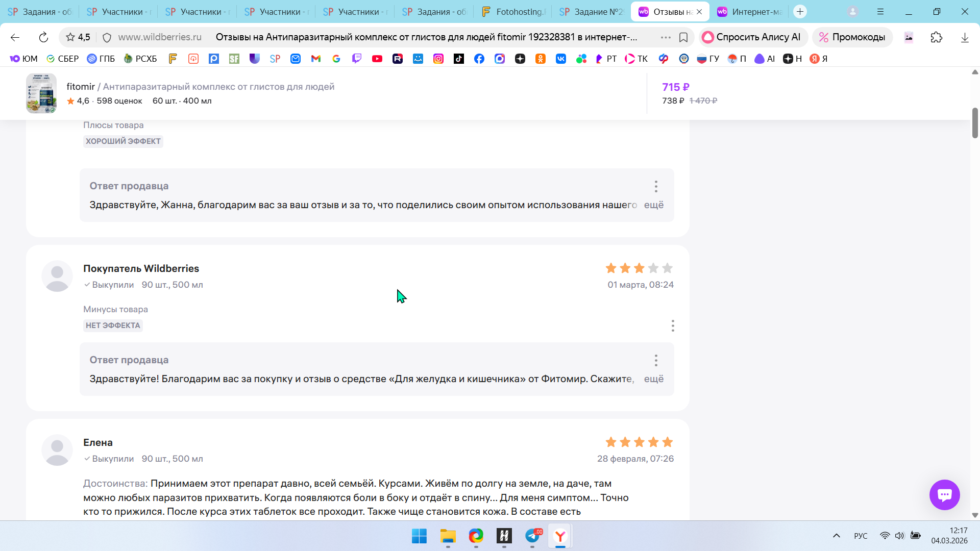Expand seller reply to Жанна with ещё
Screen dimensions: 980x551
[x=653, y=205]
